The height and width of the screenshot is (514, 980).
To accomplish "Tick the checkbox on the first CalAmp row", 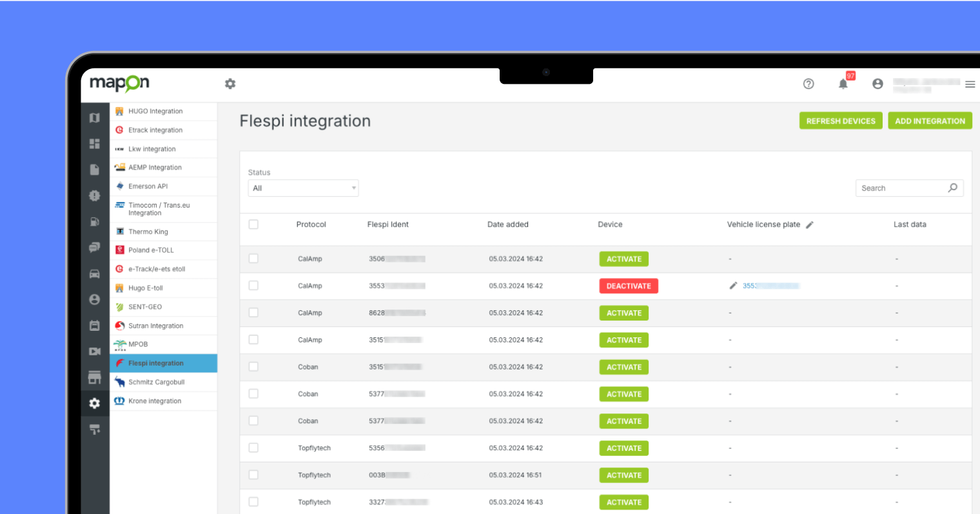I will pos(253,259).
